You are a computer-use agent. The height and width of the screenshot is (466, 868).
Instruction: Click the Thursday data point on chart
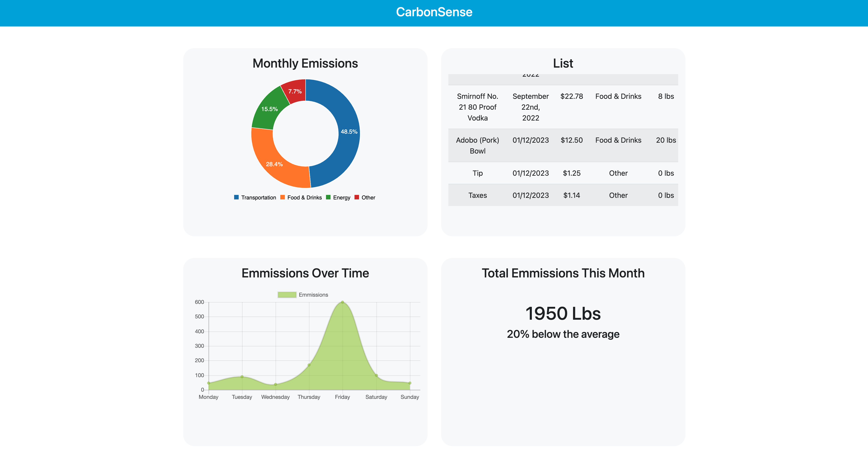309,365
